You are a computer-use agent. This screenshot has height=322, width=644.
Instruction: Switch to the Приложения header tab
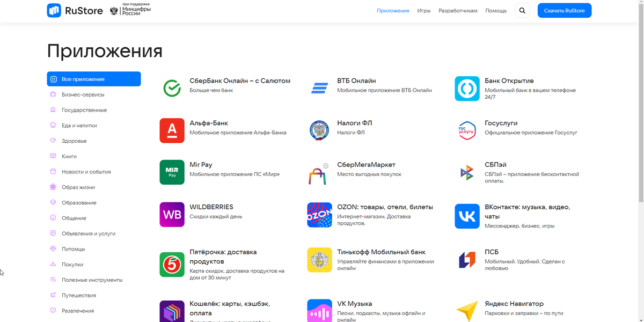(393, 11)
